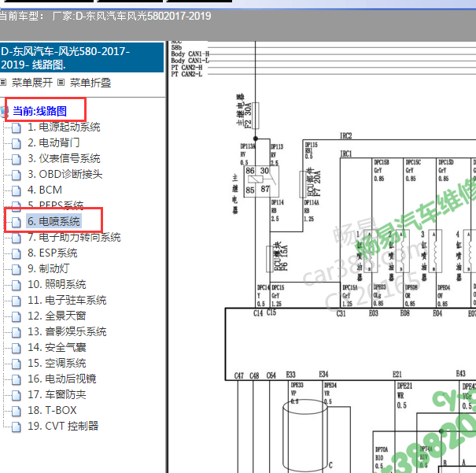Open 11. 电子驻车系统 diagram
The width and height of the screenshot is (476, 473).
(67, 301)
